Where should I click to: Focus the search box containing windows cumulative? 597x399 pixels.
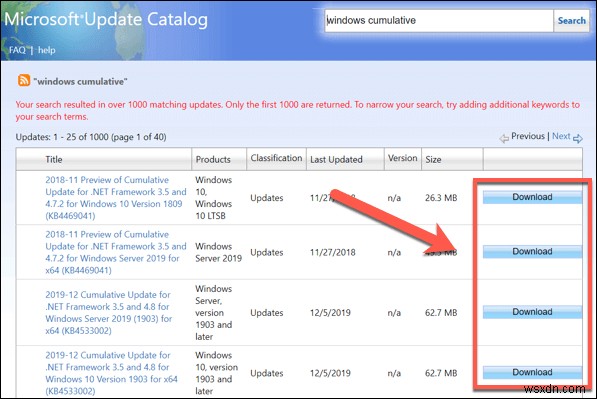pyautogui.click(x=439, y=21)
